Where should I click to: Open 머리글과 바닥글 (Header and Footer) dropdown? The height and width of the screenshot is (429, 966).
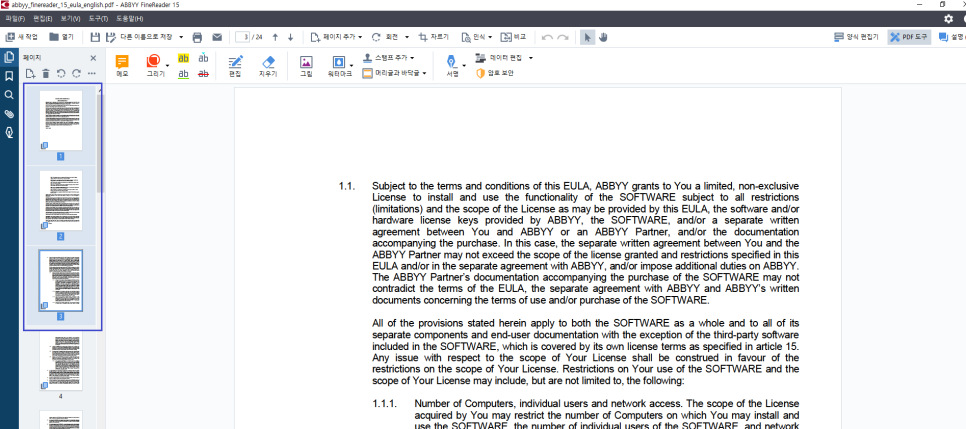[x=394, y=73]
